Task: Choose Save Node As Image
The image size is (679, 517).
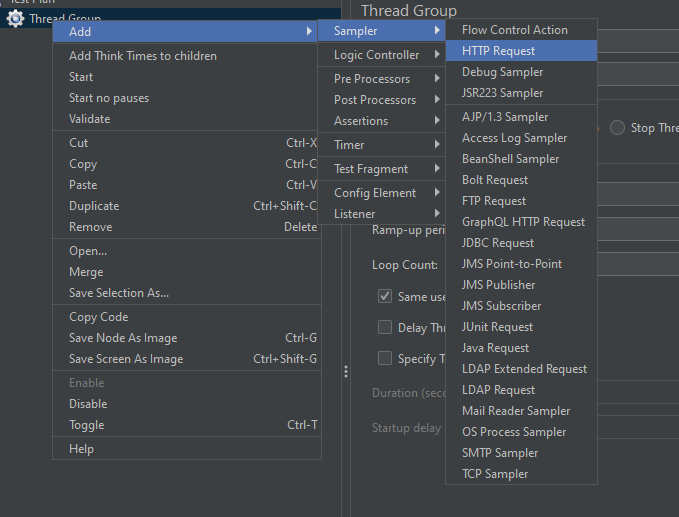Action: coord(186,338)
